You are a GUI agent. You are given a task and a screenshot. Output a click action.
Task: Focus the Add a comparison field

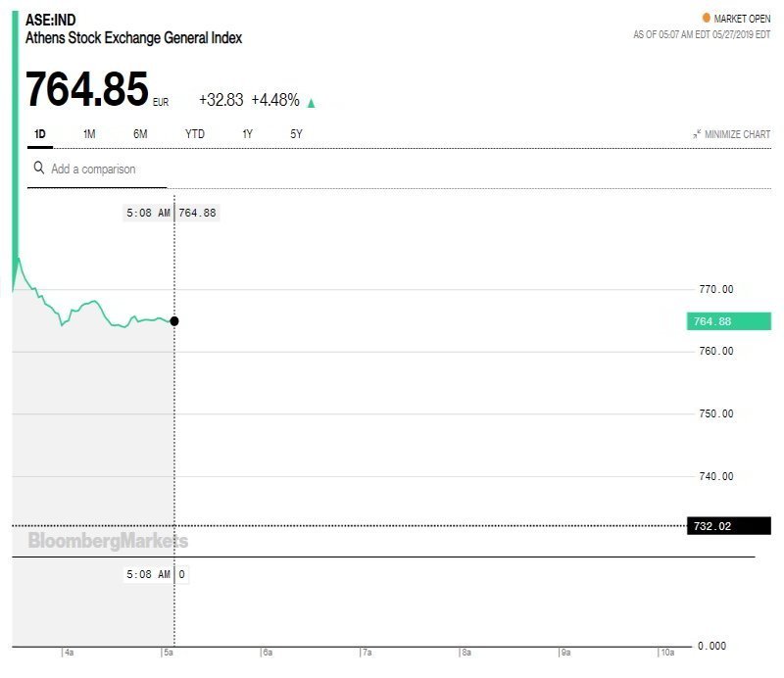[97, 169]
